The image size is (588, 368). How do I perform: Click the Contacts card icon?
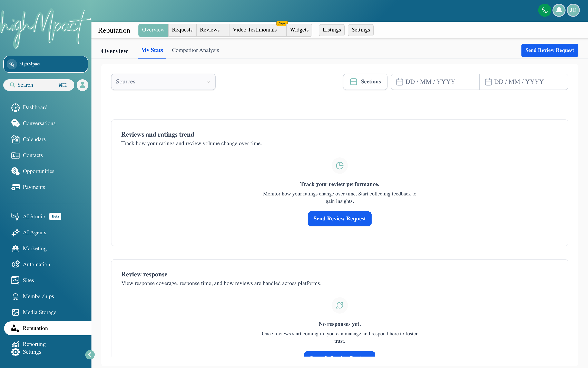(x=15, y=155)
